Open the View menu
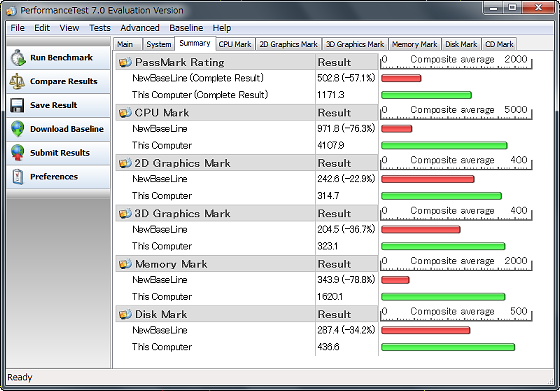This screenshot has height=391, width=560. pos(69,28)
